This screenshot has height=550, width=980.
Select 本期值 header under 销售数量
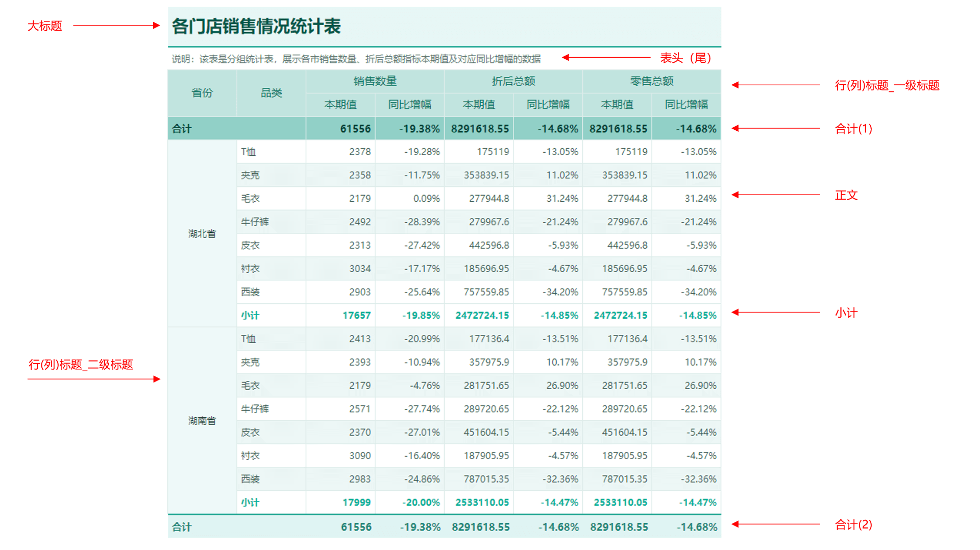point(340,105)
